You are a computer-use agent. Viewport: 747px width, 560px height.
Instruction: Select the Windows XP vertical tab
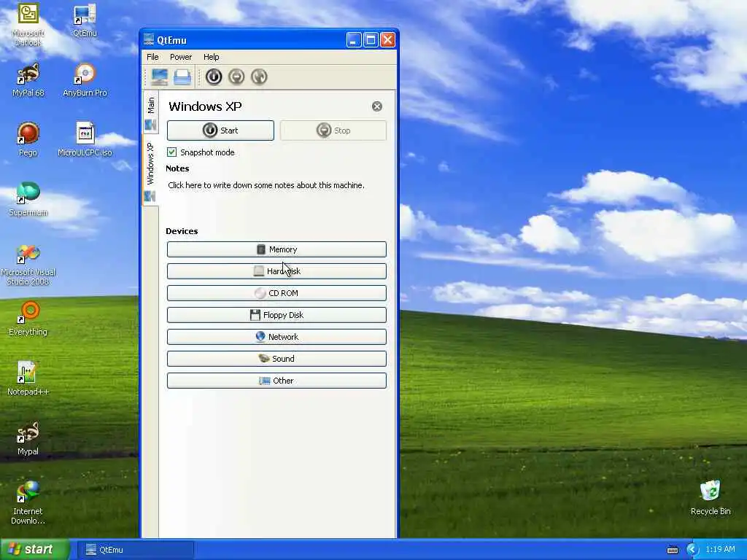[x=150, y=170]
